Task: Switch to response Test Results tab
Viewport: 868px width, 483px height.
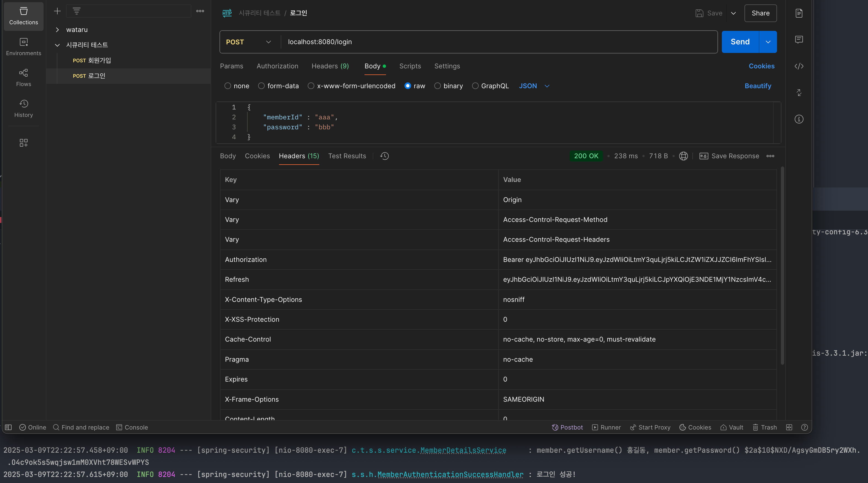Action: click(x=347, y=156)
